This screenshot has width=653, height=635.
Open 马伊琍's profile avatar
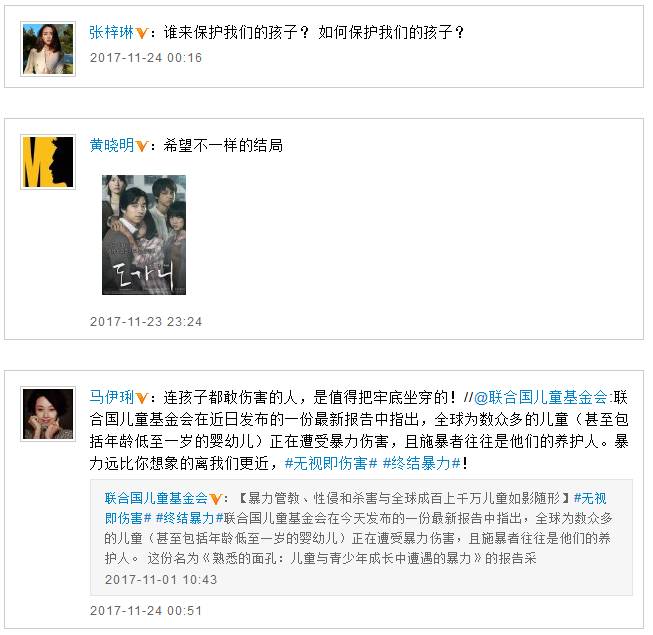(48, 414)
